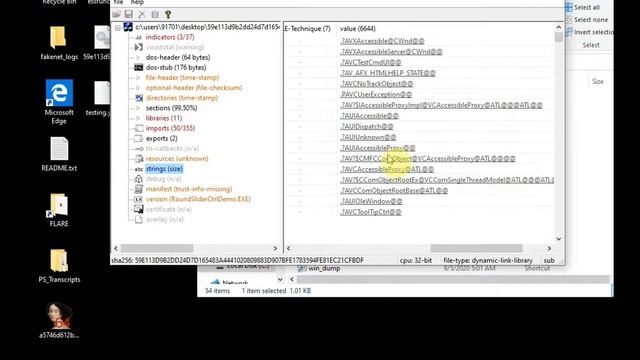This screenshot has height=360, width=640.
Task: Click the resources node icon
Action: [139, 158]
